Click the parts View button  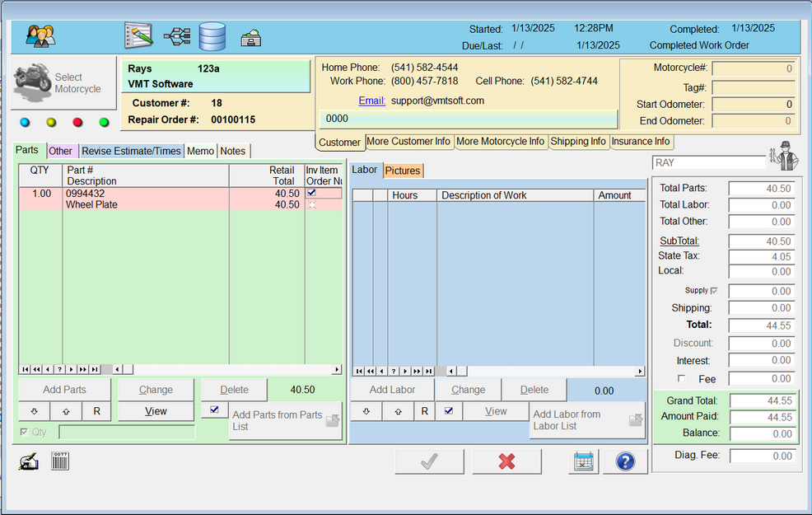tap(156, 411)
